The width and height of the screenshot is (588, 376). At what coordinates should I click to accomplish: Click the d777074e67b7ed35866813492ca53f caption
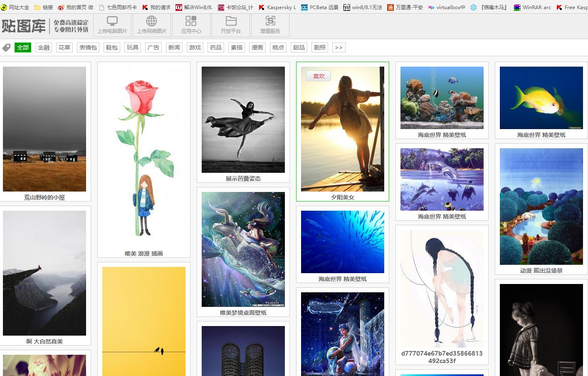click(x=442, y=357)
